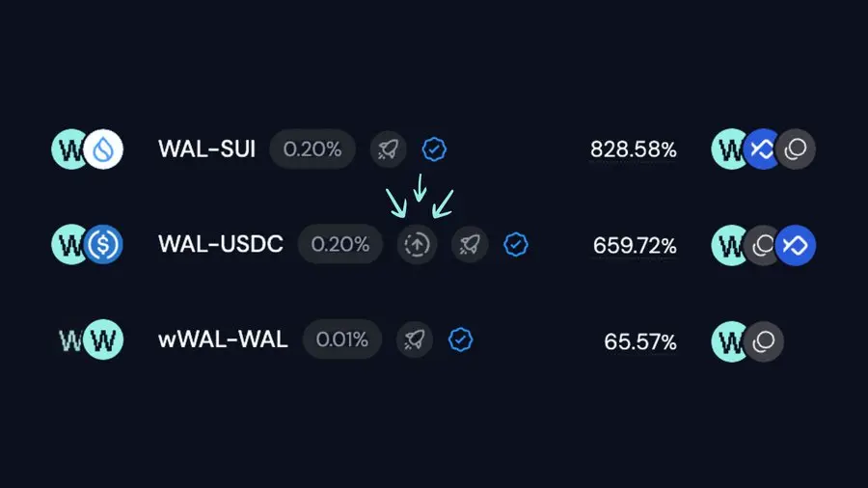The image size is (868, 488).
Task: Click the USDC dollar token icon
Action: (x=103, y=244)
